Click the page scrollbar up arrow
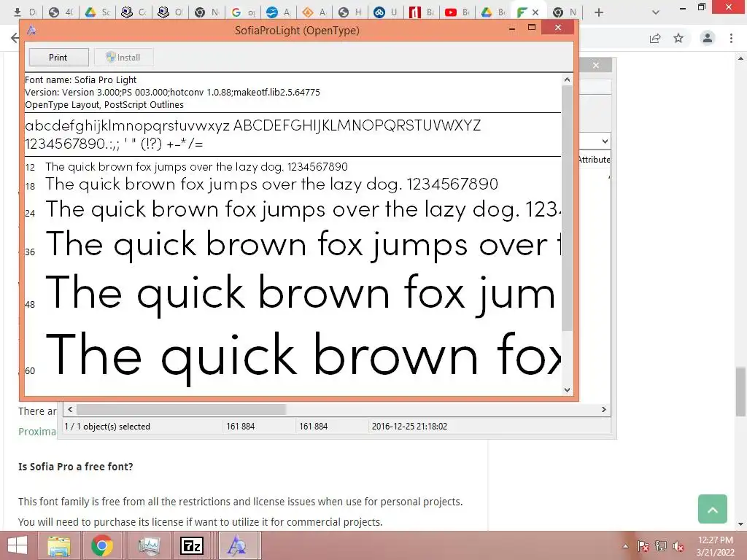 click(740, 58)
